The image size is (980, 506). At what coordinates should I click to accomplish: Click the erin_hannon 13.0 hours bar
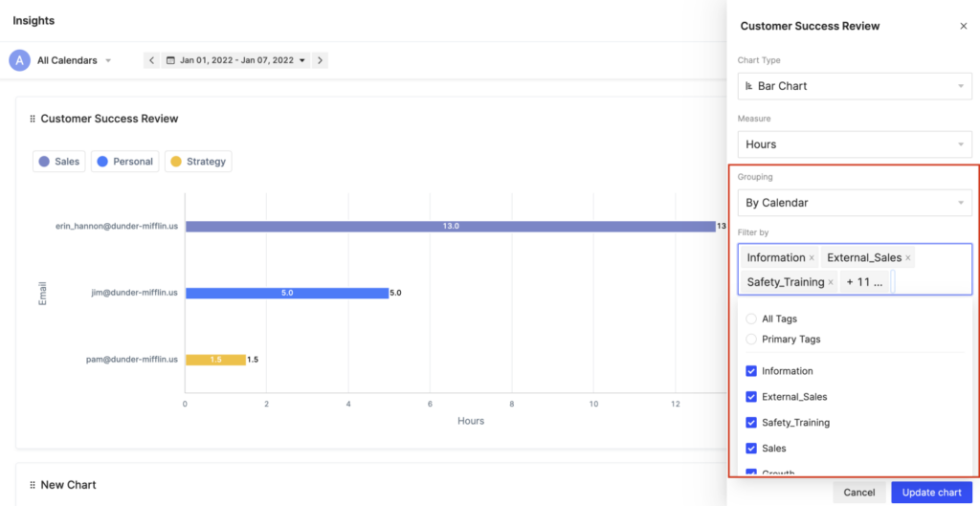pos(450,226)
